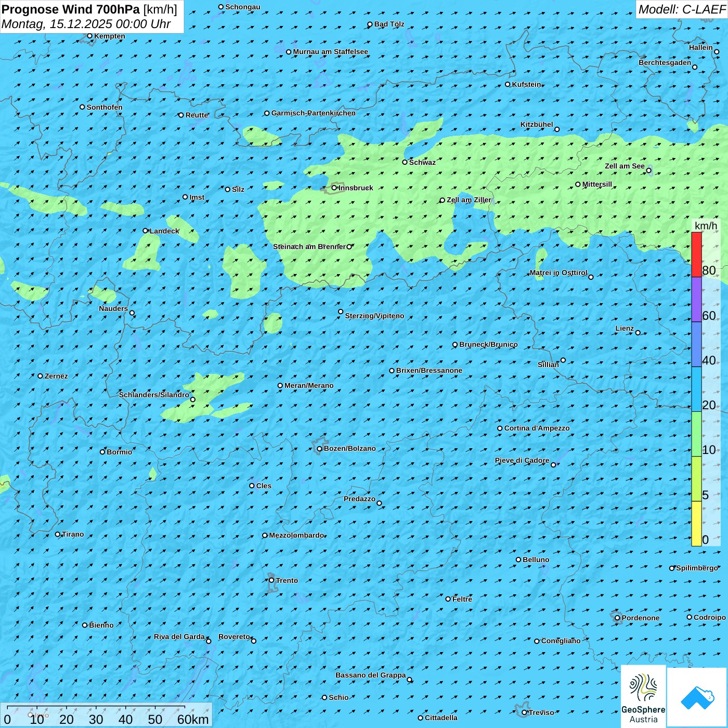The image size is (728, 728).
Task: Click the 'Bienno' label
Action: tap(101, 625)
